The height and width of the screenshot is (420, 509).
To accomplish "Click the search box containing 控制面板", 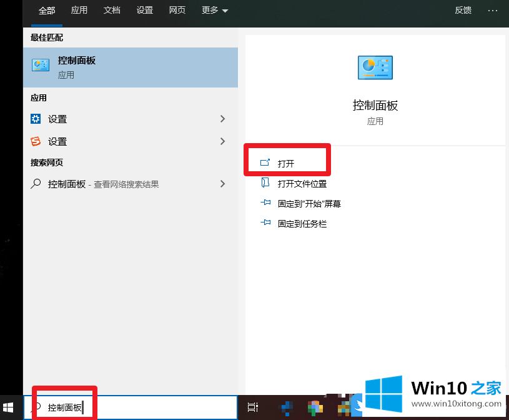I will (131, 407).
